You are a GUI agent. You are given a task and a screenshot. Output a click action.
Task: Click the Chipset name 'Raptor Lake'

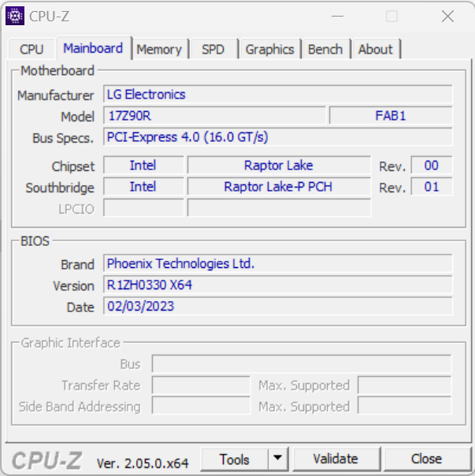click(279, 165)
